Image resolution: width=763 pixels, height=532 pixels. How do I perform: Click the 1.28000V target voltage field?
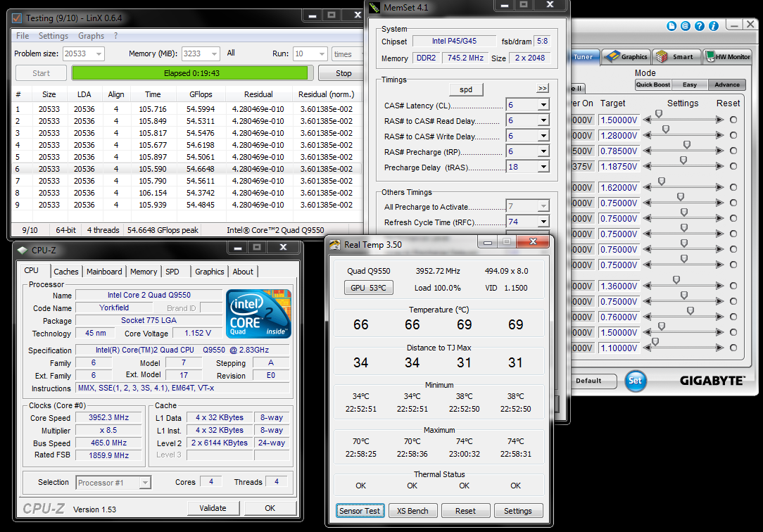pyautogui.click(x=619, y=136)
